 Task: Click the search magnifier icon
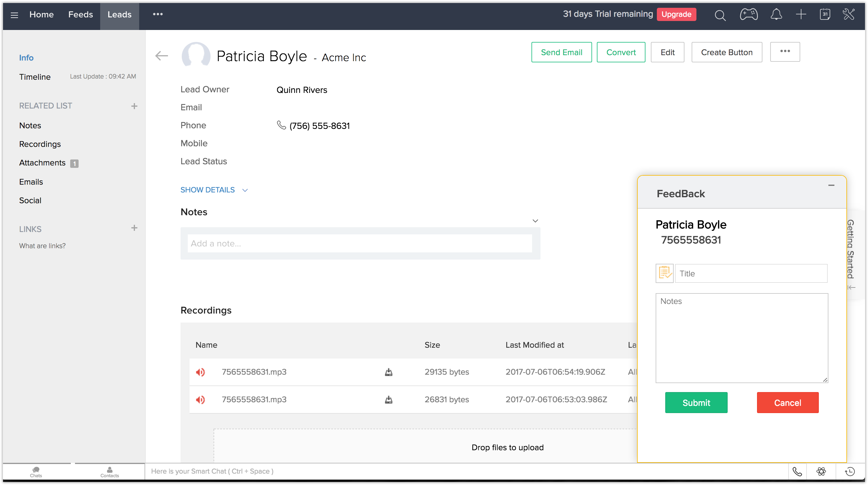pyautogui.click(x=720, y=15)
